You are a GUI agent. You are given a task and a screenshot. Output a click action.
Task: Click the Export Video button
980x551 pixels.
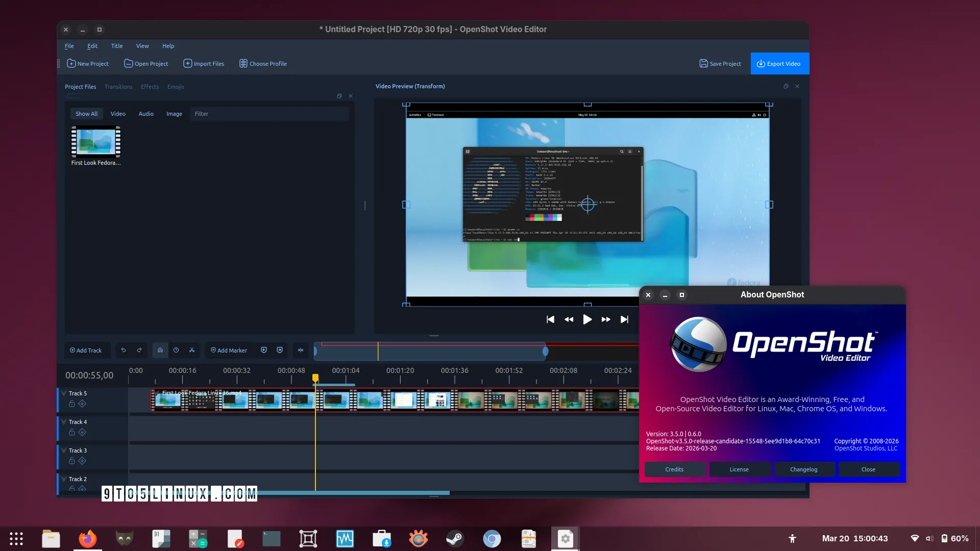click(x=779, y=64)
